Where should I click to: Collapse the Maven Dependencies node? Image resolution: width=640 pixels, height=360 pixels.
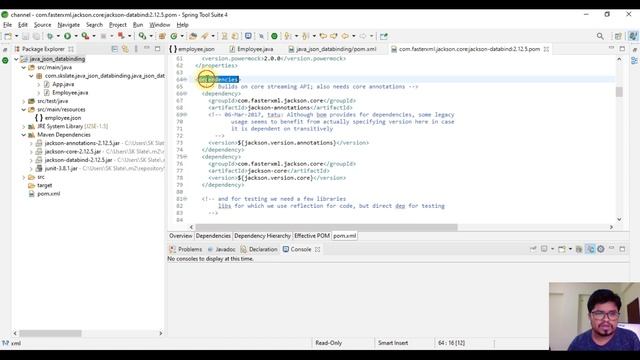click(24, 135)
